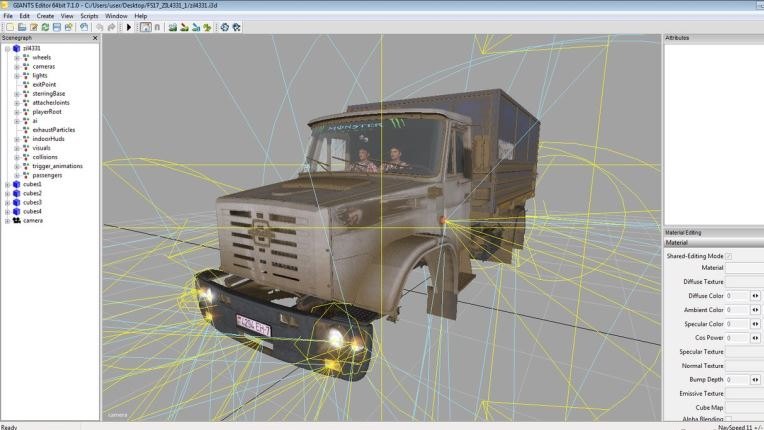Open the Help menu

[141, 16]
